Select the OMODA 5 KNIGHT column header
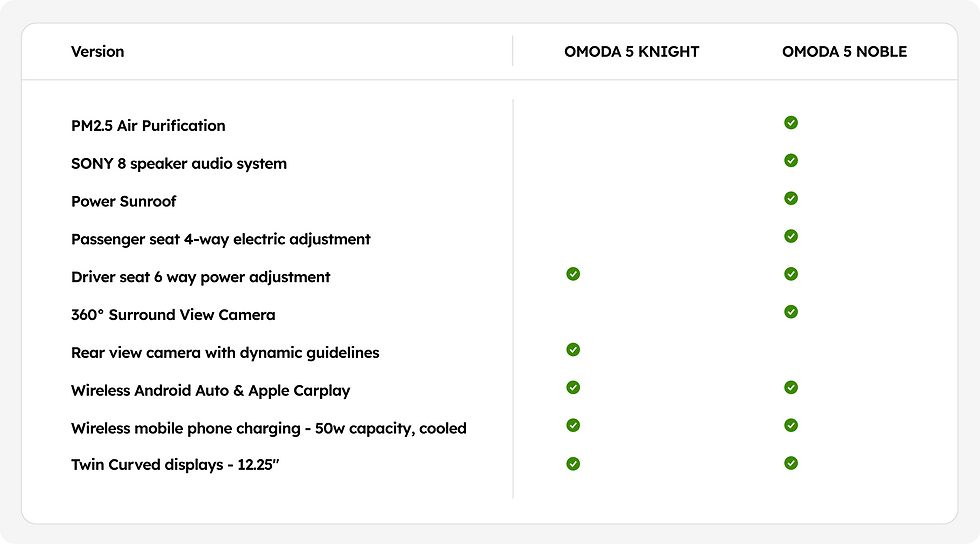 pyautogui.click(x=631, y=52)
